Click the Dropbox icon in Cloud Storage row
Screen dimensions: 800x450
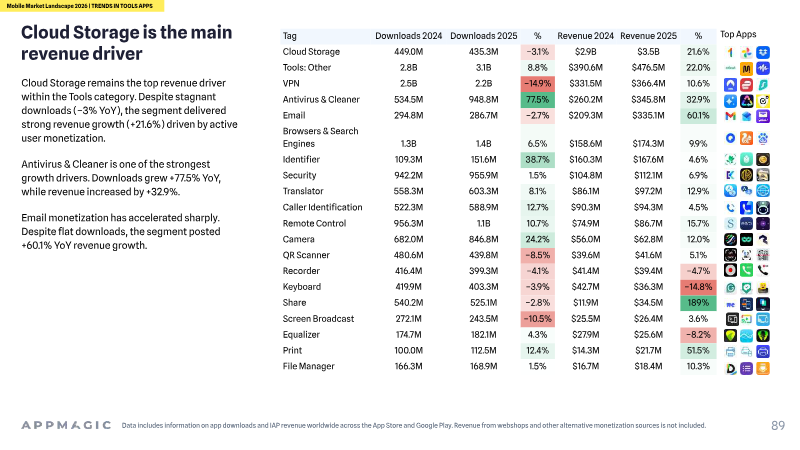(763, 52)
